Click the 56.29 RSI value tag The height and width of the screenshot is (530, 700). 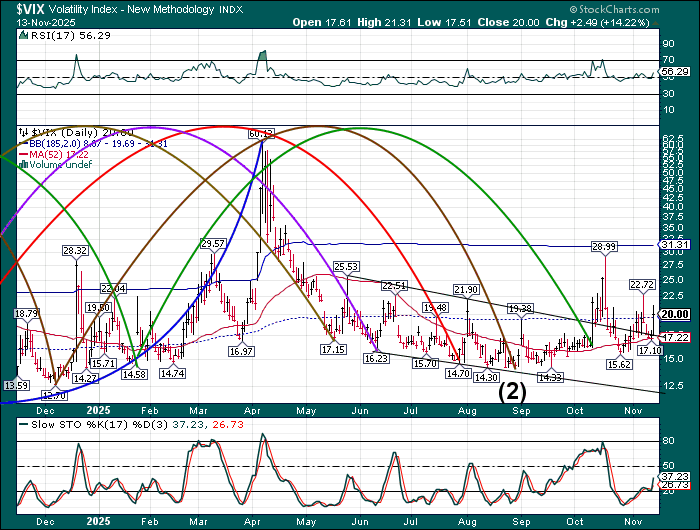(677, 72)
